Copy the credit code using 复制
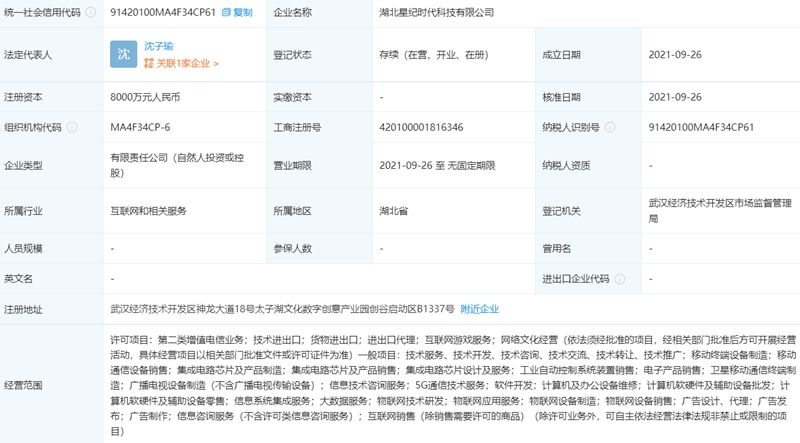This screenshot has width=800, height=443. pos(242,12)
